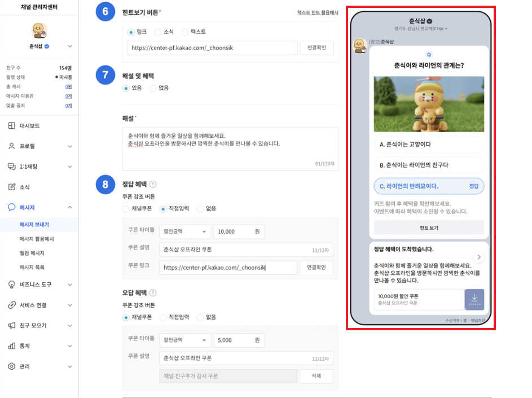Image resolution: width=532 pixels, height=398 pixels.
Task: Click the 프로필 person icon
Action: click(11, 146)
